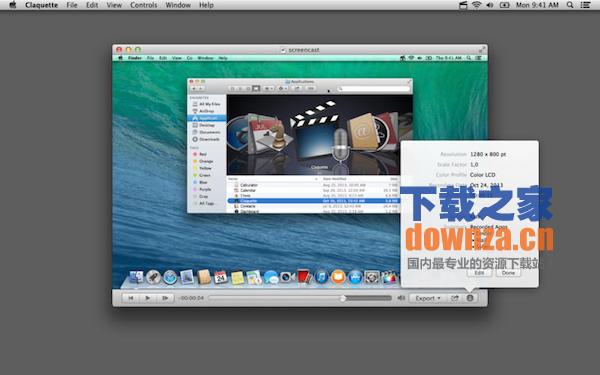Image resolution: width=600 pixels, height=375 pixels.
Task: Play the screencast recording
Action: point(148,298)
